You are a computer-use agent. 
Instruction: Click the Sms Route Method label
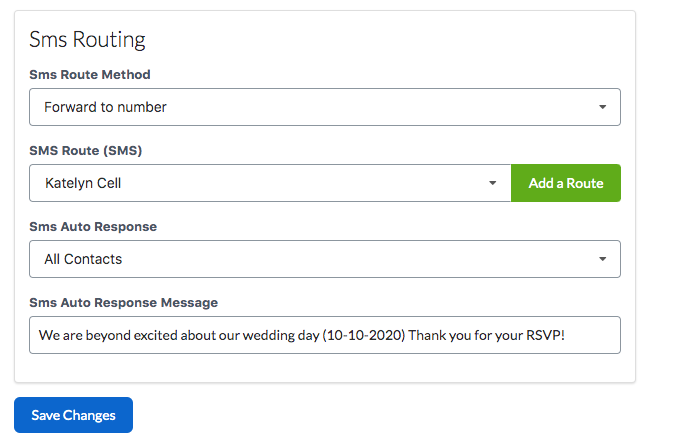point(90,75)
